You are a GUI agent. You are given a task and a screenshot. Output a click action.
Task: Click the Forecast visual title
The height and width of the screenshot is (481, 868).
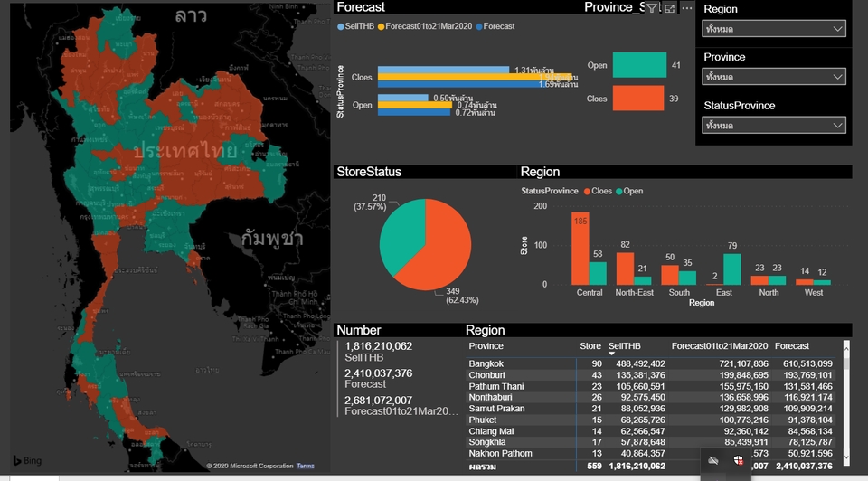click(361, 7)
